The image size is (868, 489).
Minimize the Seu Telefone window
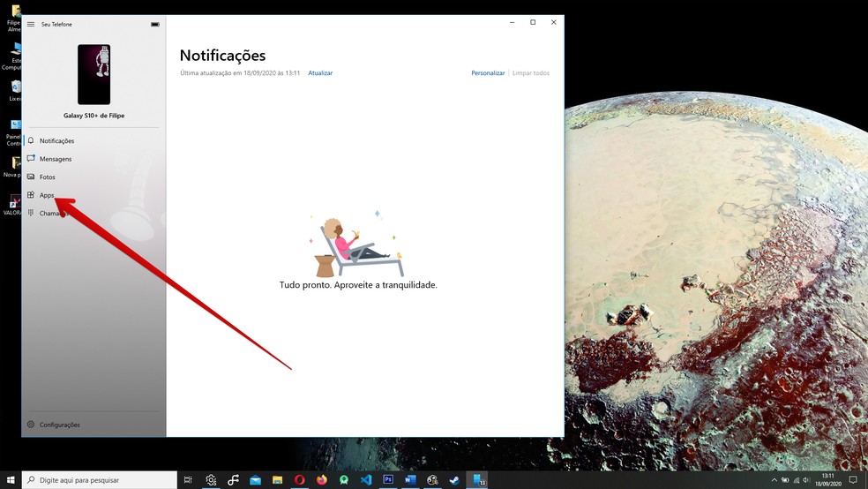[512, 23]
